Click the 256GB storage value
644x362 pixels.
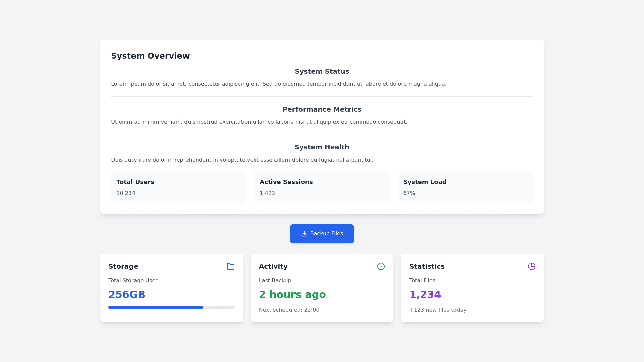coord(127,295)
